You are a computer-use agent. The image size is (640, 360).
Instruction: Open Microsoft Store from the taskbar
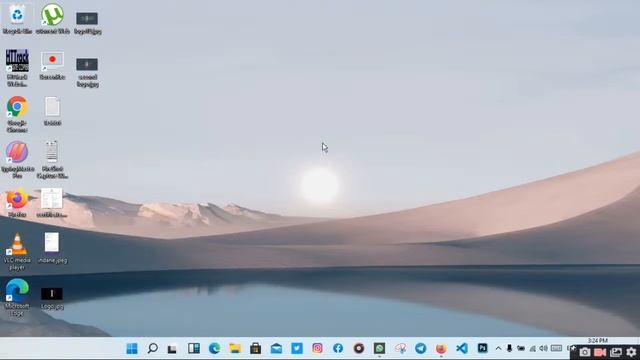(256, 349)
